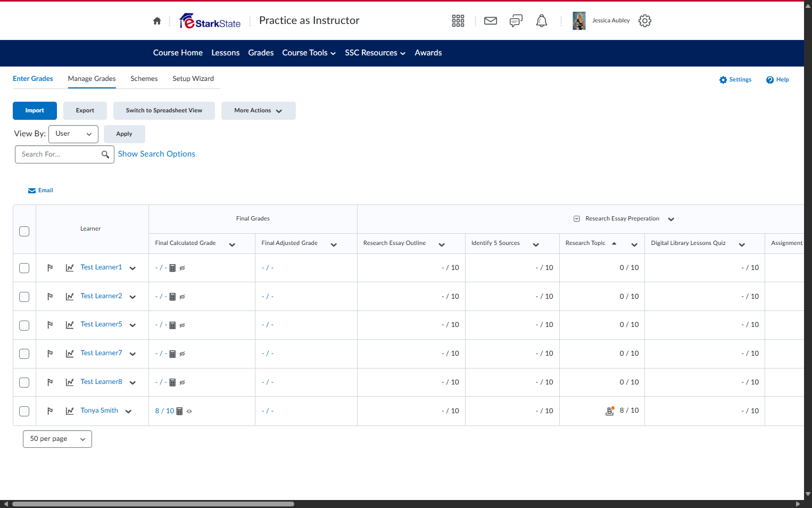The image size is (812, 508).
Task: Open subscription alerts chat icon
Action: click(516, 21)
